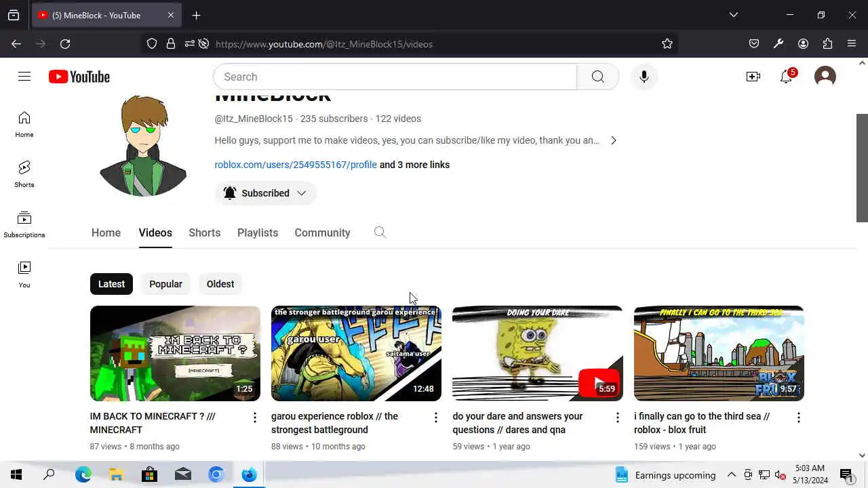Select the Latest filter chip
Image resolution: width=868 pixels, height=488 pixels.
pyautogui.click(x=111, y=284)
